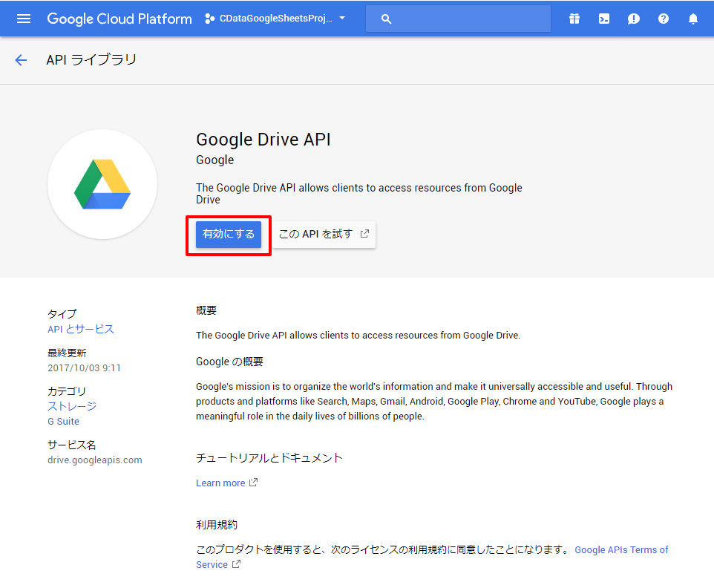Click the タイプ label
Viewport: 714px width, 588px height.
(62, 314)
